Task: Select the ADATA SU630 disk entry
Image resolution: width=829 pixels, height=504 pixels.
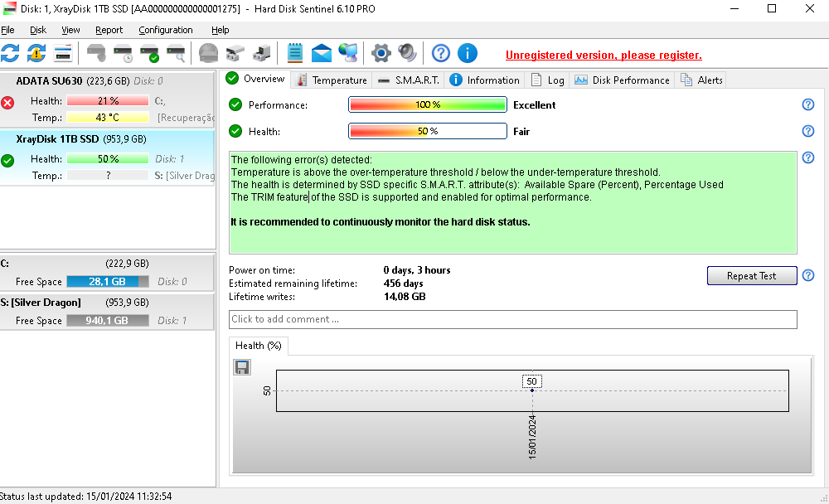Action: tap(107, 99)
